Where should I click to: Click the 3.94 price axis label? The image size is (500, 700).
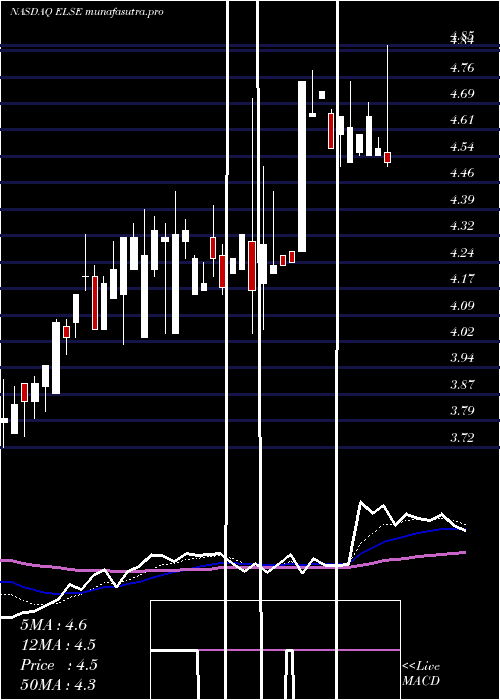pos(462,358)
